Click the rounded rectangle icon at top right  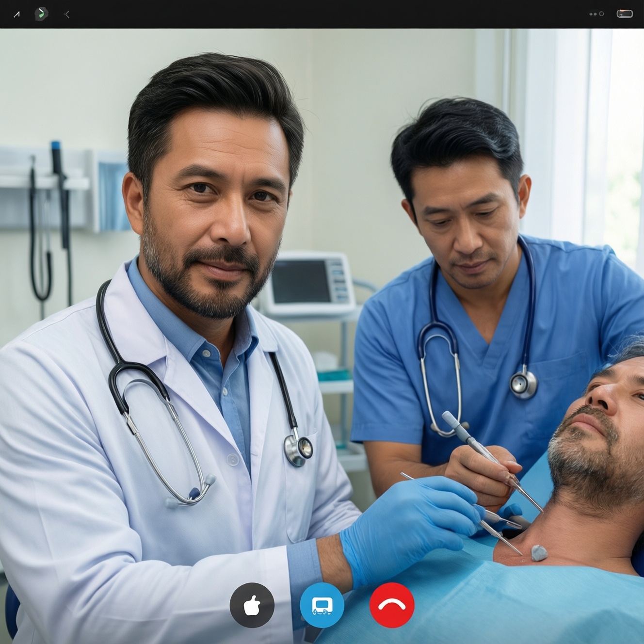[x=624, y=14]
